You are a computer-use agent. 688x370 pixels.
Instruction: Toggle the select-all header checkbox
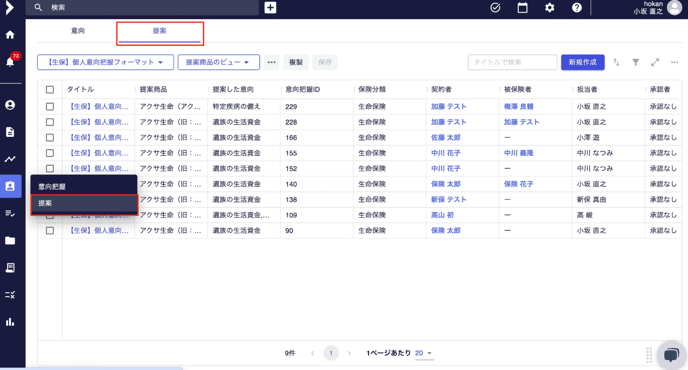click(x=50, y=90)
